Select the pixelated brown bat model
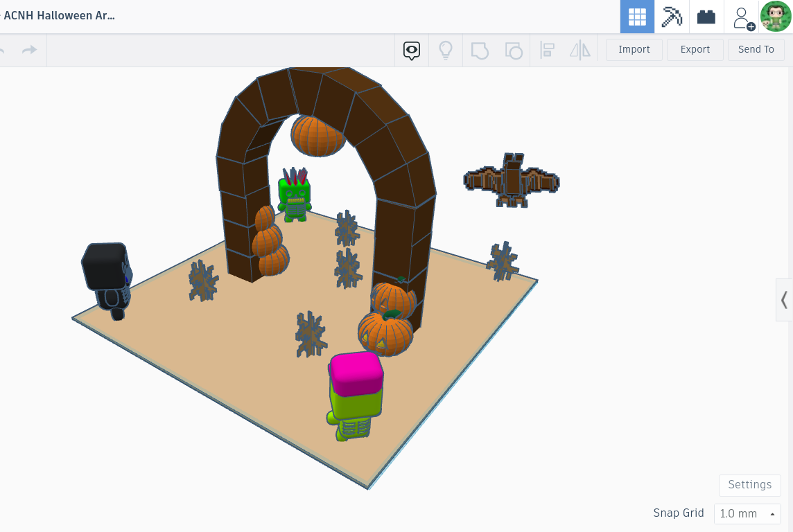Viewport: 793px width, 532px height. 512,180
